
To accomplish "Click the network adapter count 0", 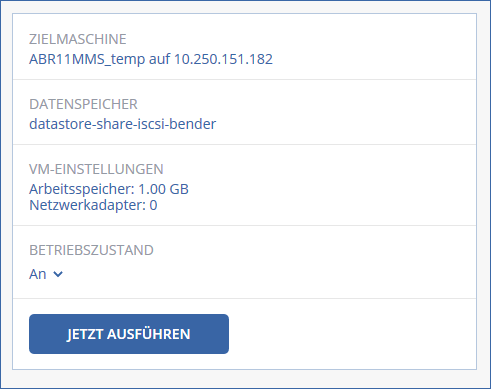I will [x=153, y=205].
